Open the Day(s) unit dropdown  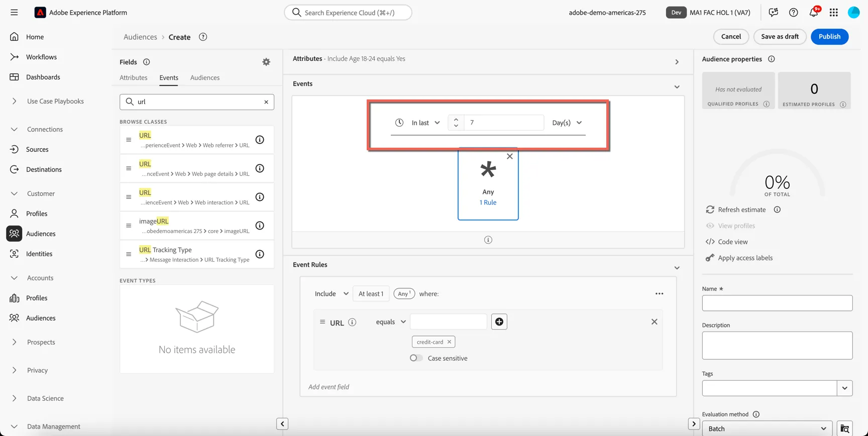[567, 123]
